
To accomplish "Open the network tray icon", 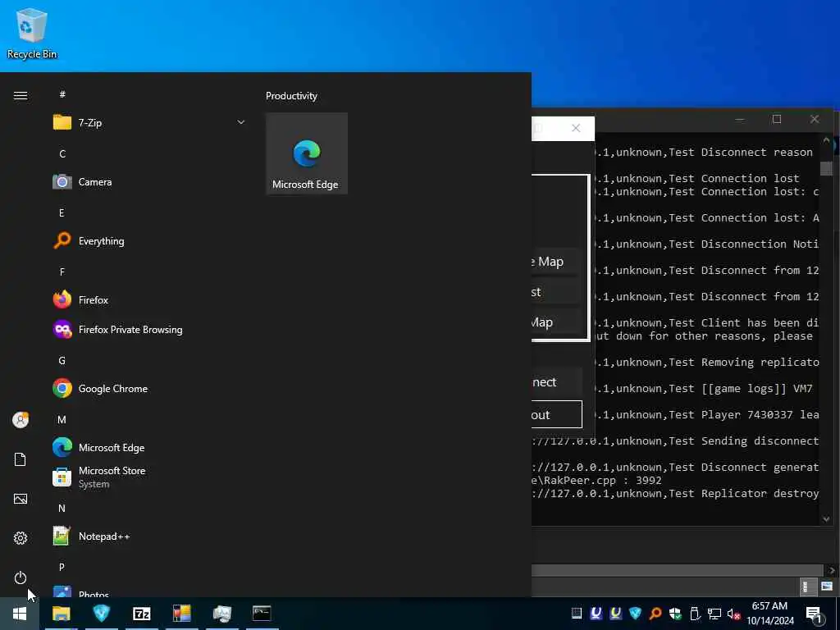I will click(x=714, y=614).
